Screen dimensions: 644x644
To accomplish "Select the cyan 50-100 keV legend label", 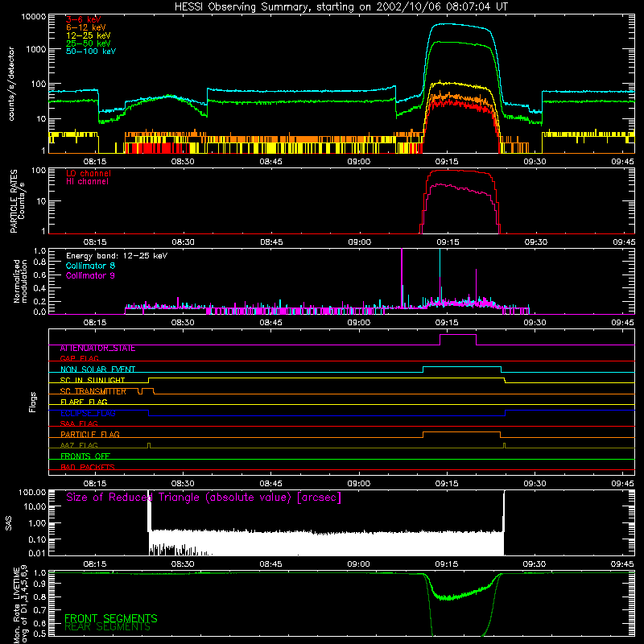I will [91, 52].
